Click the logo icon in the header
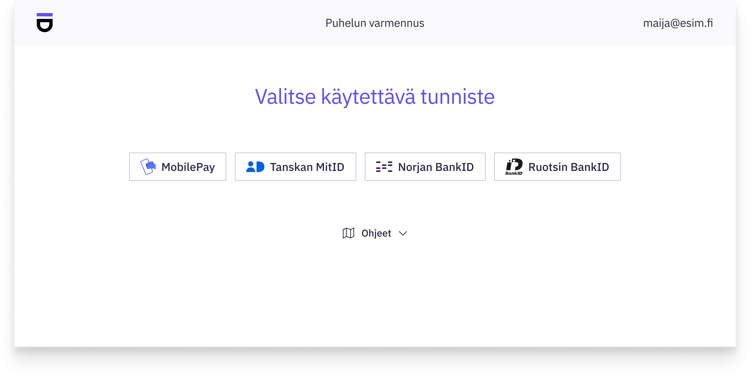The height and width of the screenshot is (375, 750). point(44,22)
